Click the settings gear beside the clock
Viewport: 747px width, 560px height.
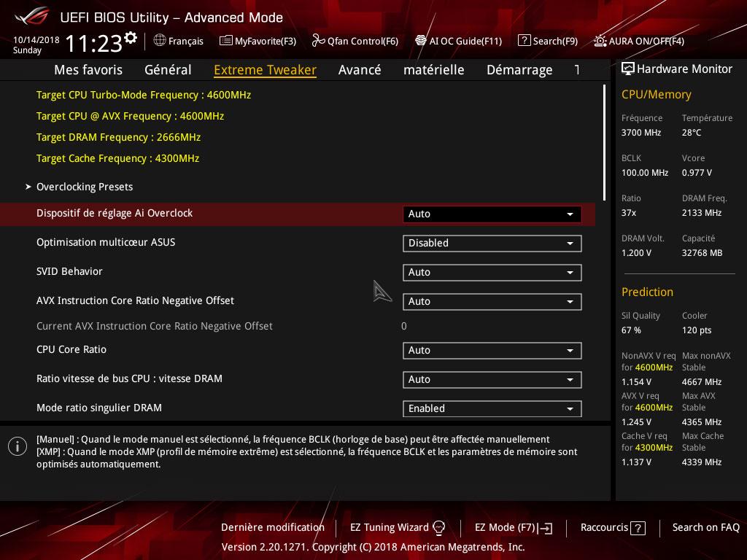pyautogui.click(x=131, y=37)
